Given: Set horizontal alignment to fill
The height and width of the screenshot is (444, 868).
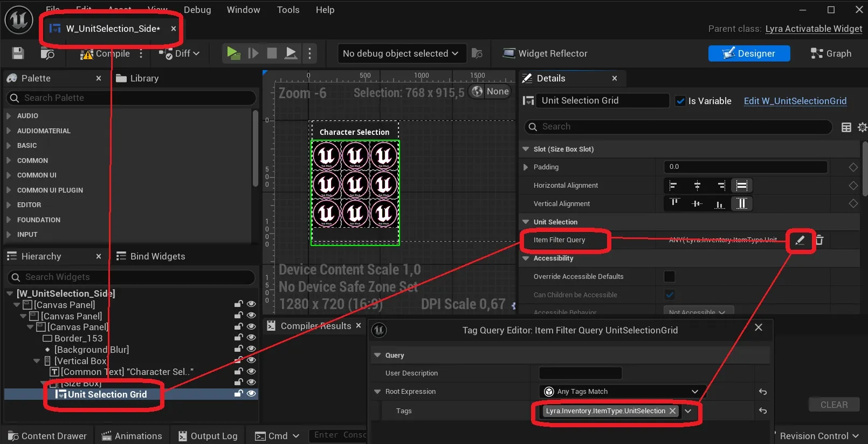Looking at the screenshot, I should [742, 186].
